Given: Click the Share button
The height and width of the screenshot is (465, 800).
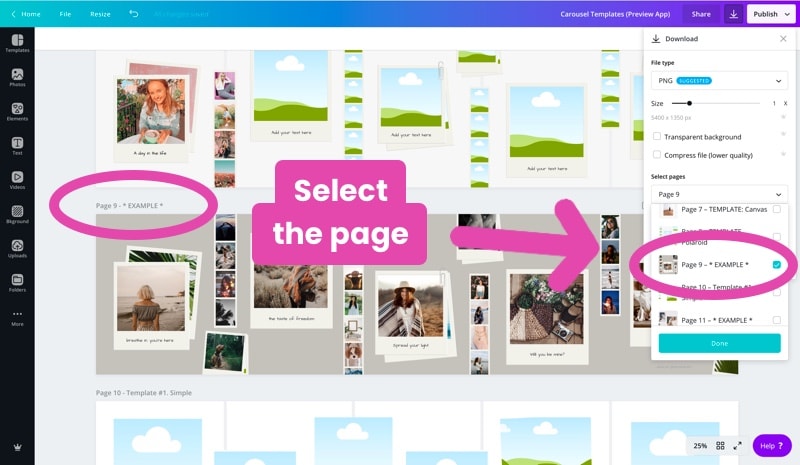Looking at the screenshot, I should point(701,14).
